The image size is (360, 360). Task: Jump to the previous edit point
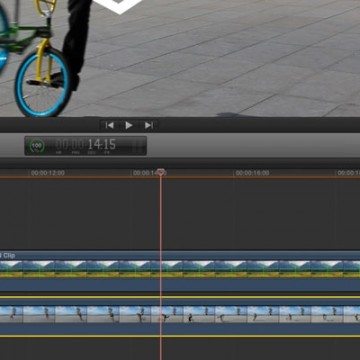point(109,125)
